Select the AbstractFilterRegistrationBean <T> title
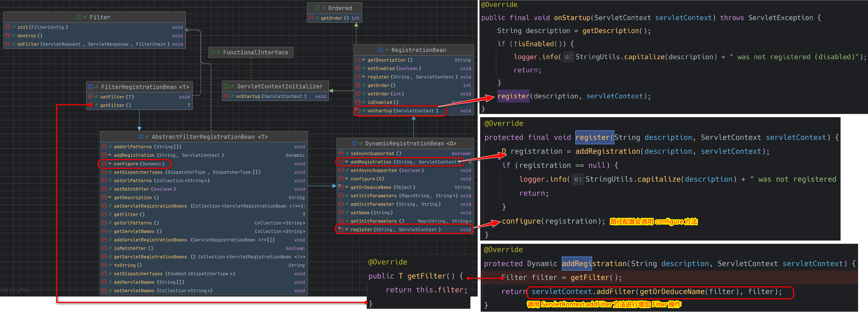Screen dimensions: 868x312 click(x=210, y=137)
